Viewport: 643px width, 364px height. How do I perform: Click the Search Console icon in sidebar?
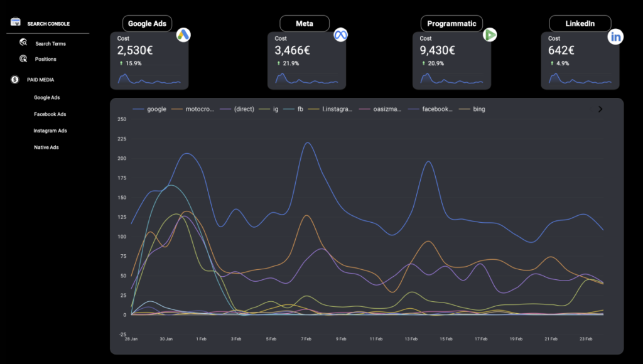[x=16, y=23]
